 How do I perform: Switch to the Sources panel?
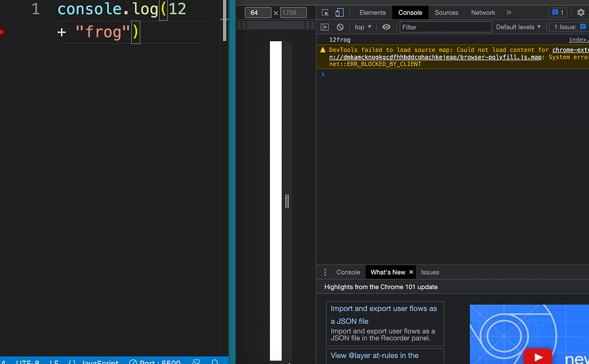pyautogui.click(x=446, y=12)
